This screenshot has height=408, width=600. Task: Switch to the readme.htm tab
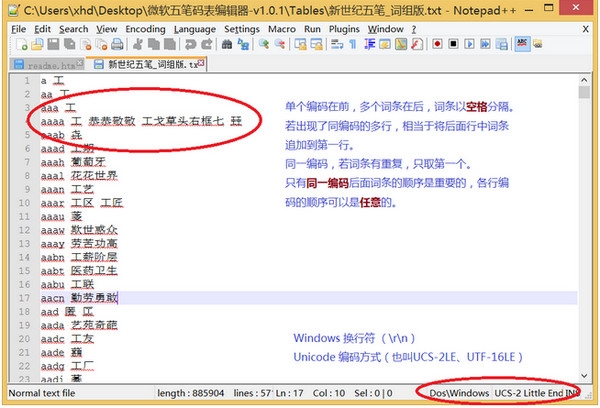coord(47,65)
